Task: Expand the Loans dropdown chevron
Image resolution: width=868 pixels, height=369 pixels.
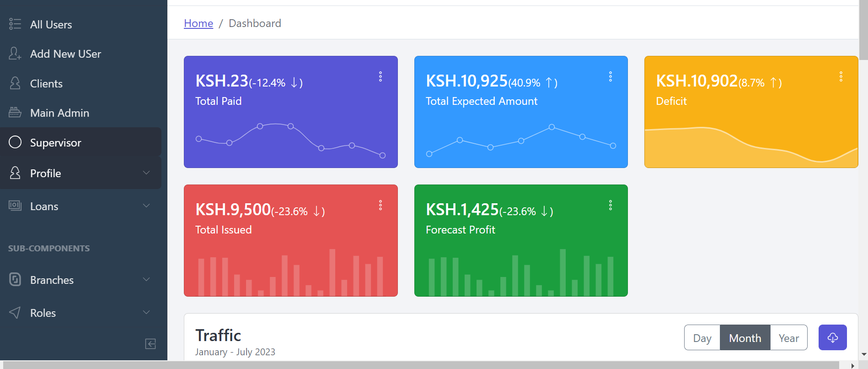Action: pos(146,206)
